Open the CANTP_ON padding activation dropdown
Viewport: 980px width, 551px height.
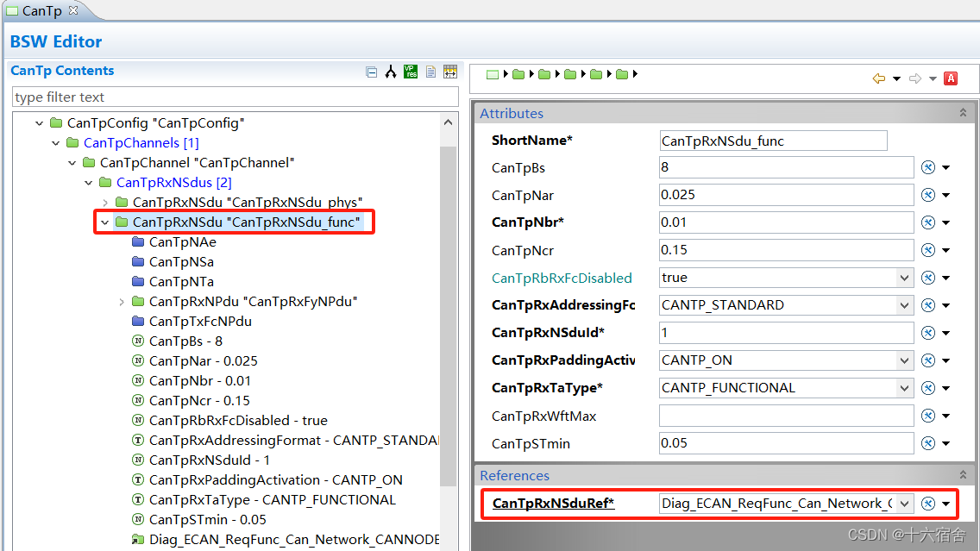click(x=904, y=360)
